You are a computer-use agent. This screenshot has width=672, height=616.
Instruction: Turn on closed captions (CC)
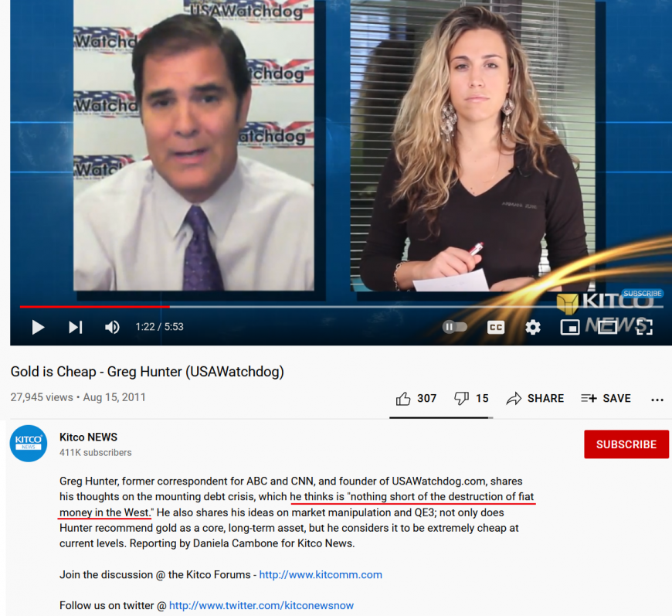(x=496, y=327)
